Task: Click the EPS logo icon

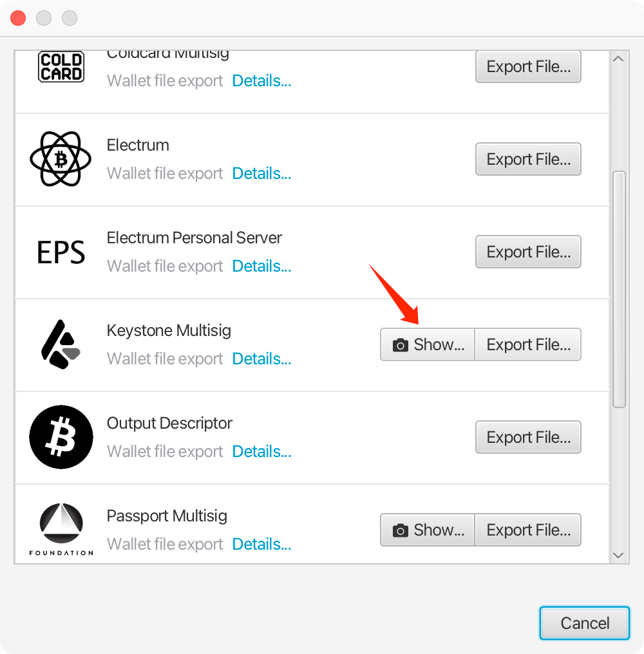Action: [x=61, y=252]
